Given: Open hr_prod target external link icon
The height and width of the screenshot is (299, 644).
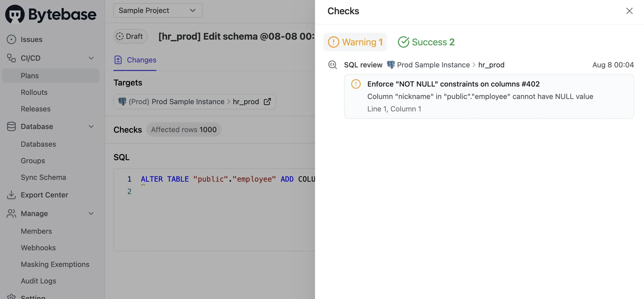Looking at the screenshot, I should pyautogui.click(x=267, y=102).
